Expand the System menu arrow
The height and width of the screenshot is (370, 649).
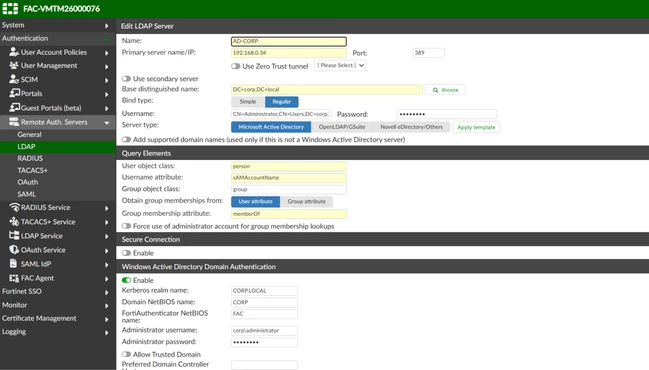106,26
